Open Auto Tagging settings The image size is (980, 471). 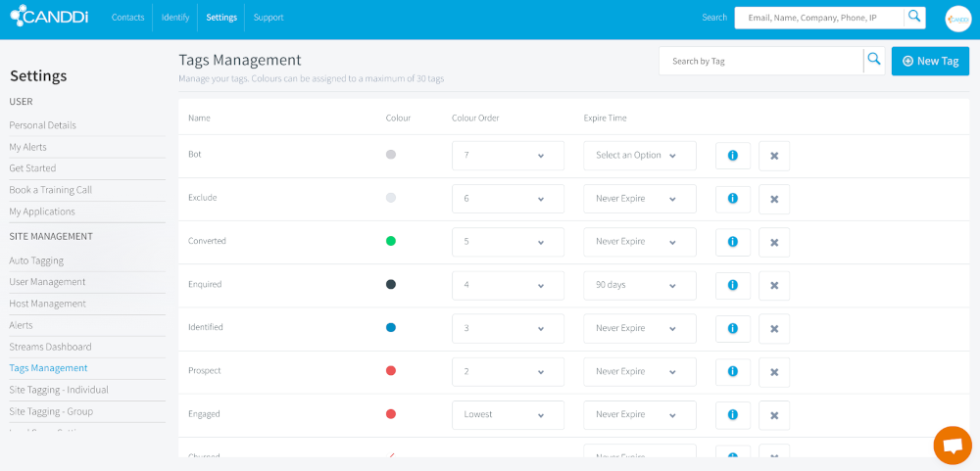(36, 260)
